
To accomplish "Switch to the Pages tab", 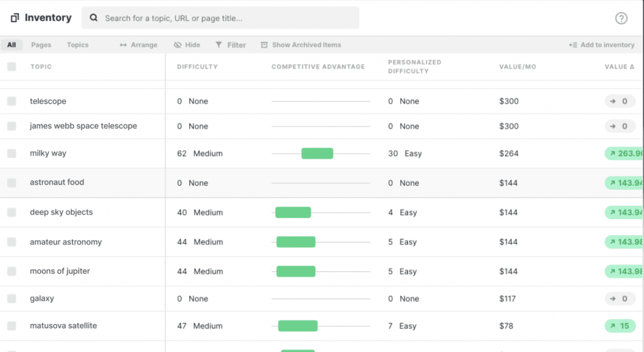I will coord(41,45).
